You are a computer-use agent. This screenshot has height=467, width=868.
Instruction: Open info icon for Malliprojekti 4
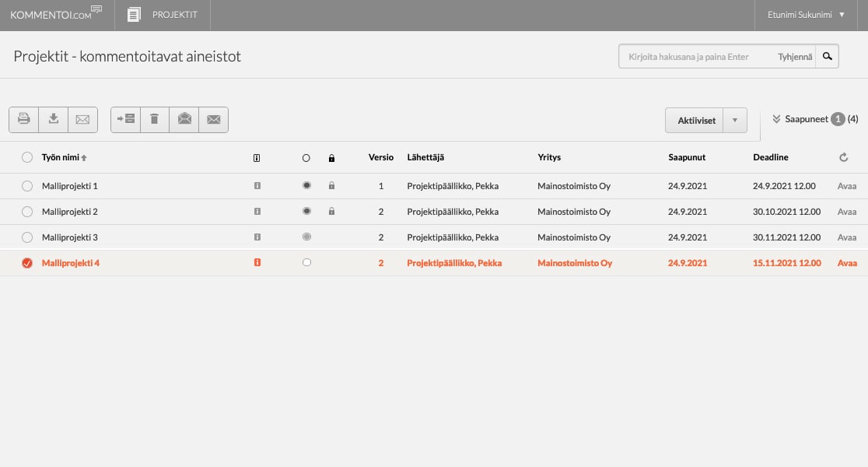coord(257,263)
